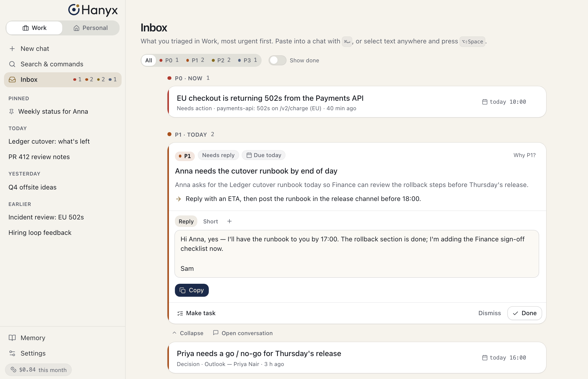588x379 pixels.
Task: Click the arrow icon before suggested action
Action: 178,199
